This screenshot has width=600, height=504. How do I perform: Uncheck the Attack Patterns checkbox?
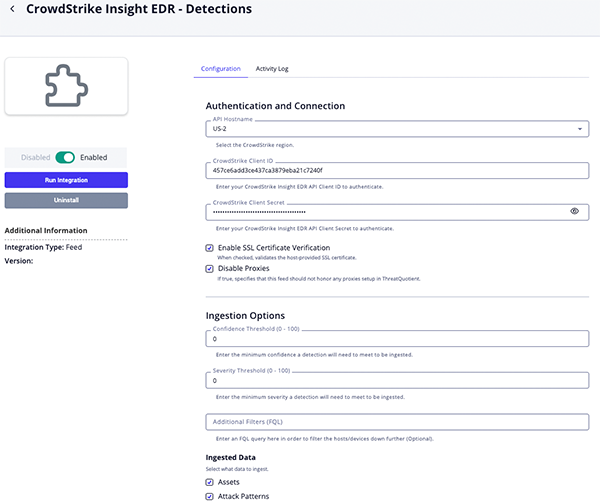[209, 496]
